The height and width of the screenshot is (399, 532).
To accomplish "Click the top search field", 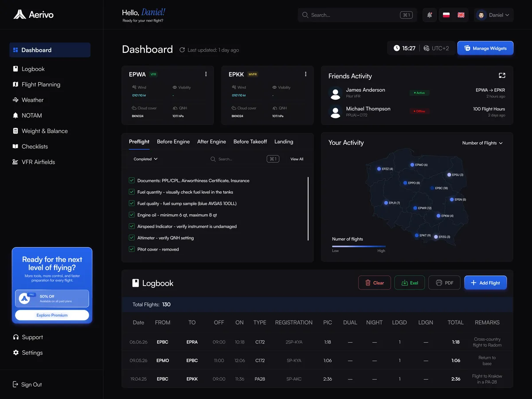I will tap(357, 15).
